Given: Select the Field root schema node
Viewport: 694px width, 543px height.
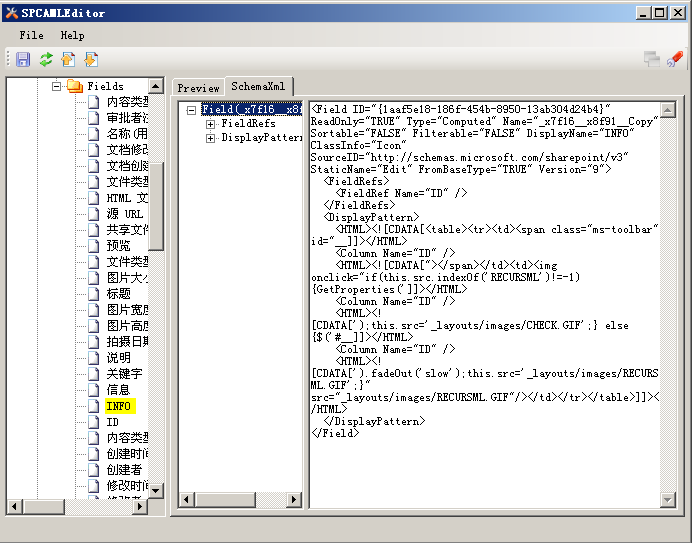Looking at the screenshot, I should coord(251,109).
